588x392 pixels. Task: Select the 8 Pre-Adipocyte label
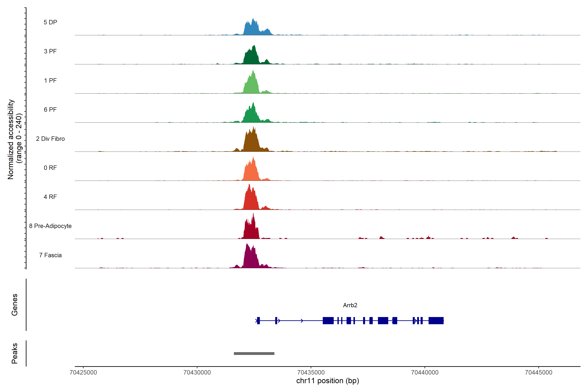pyautogui.click(x=50, y=226)
